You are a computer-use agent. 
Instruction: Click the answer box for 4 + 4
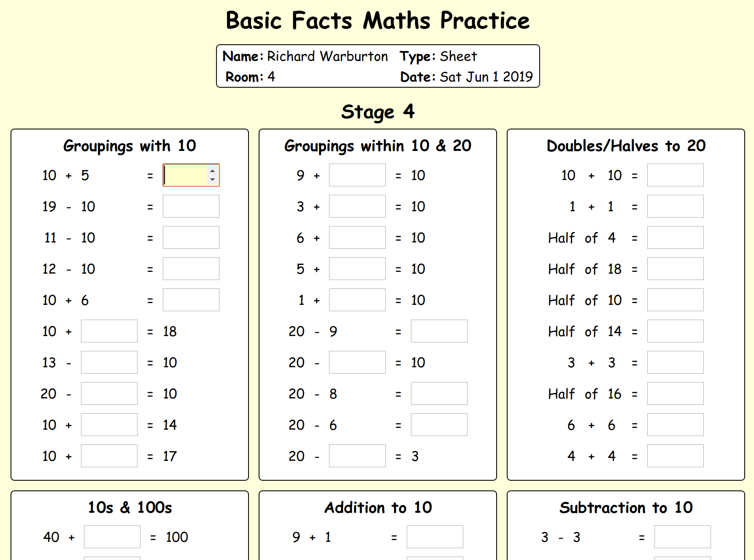[675, 456]
